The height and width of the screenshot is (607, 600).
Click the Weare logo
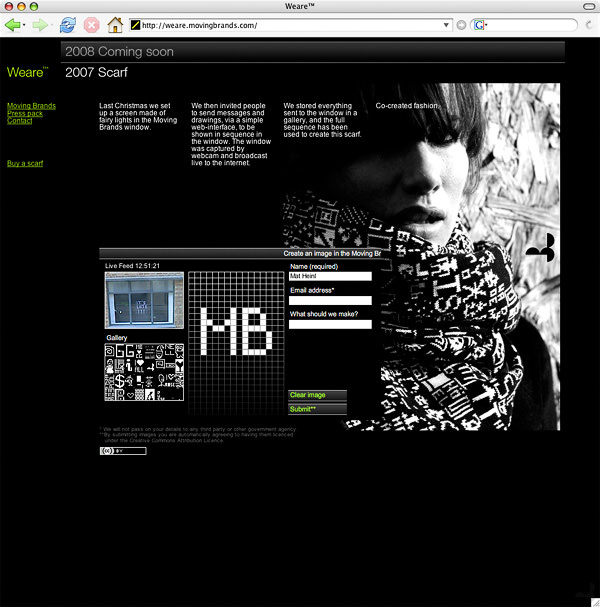click(27, 72)
